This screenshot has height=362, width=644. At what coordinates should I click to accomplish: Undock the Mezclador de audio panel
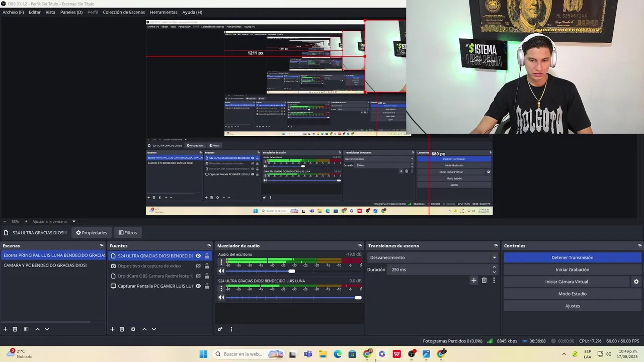[360, 246]
